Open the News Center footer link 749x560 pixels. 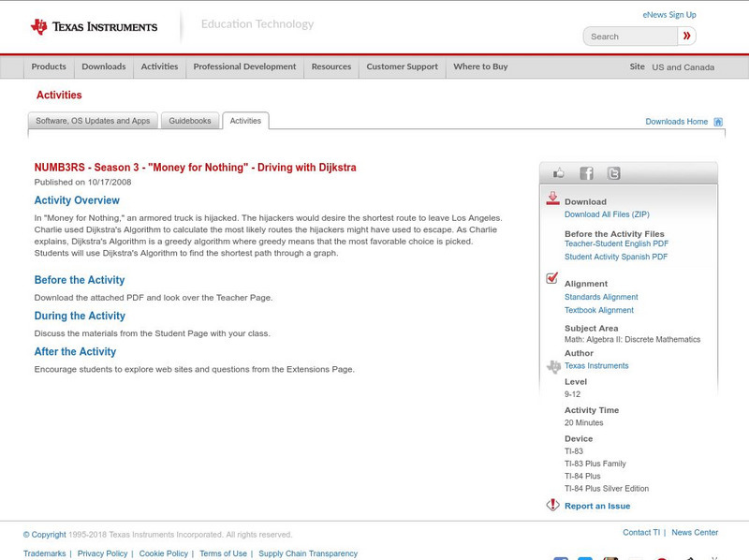(x=695, y=532)
